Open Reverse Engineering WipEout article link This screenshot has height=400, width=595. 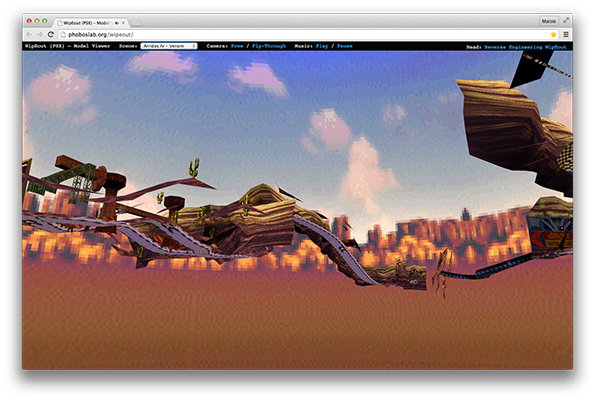pyautogui.click(x=525, y=47)
